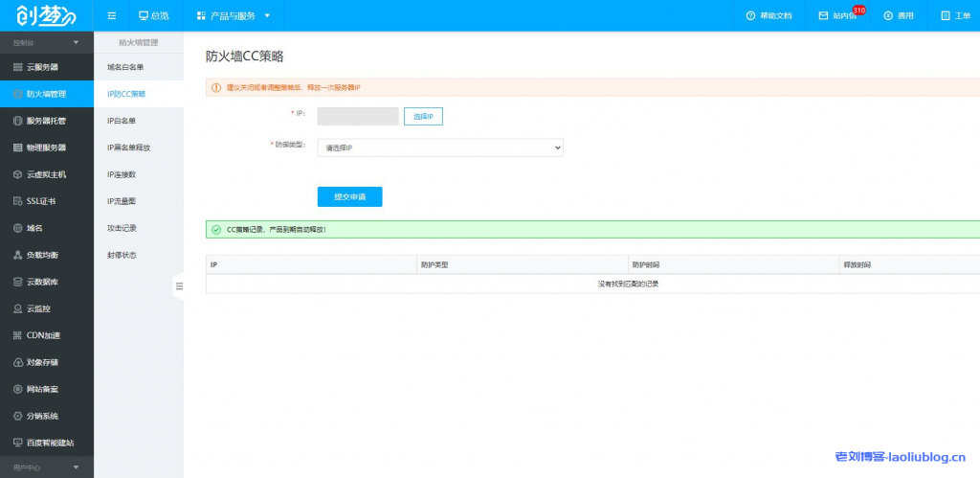Open 站内信 mail icon with badge
The height and width of the screenshot is (478, 980).
(x=824, y=16)
